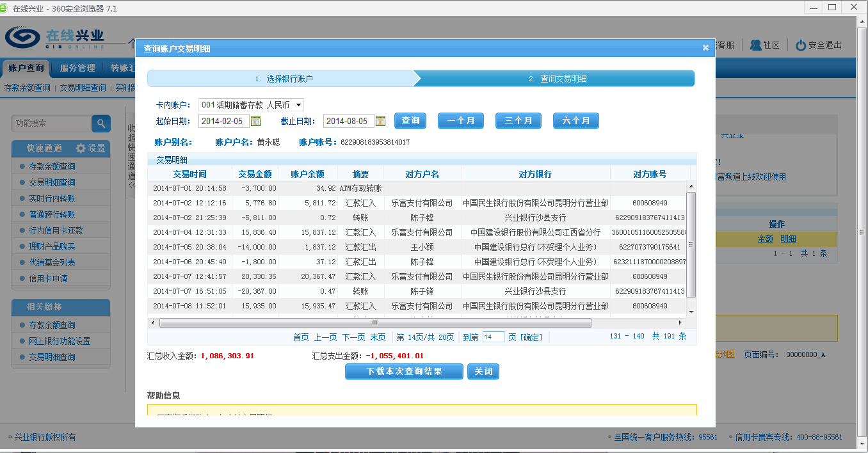Screen dimensions: 868x453
Task: Jump to last page link
Action: click(378, 337)
